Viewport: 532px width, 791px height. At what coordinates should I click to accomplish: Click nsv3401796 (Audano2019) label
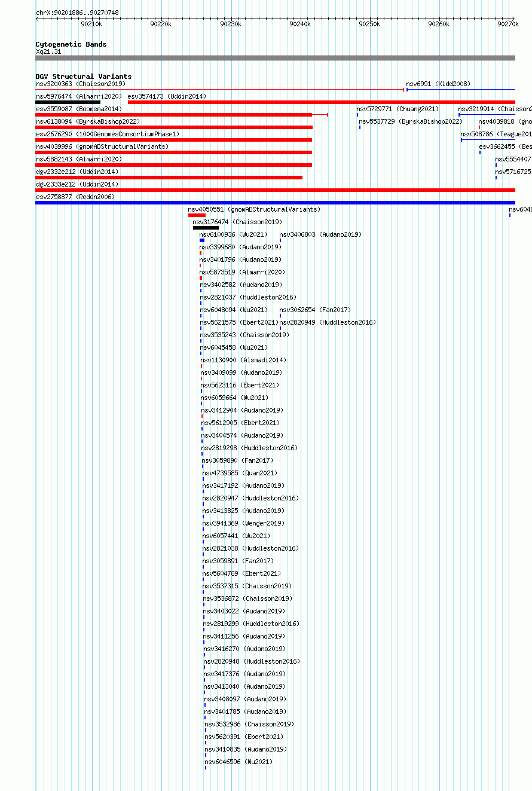coord(240,259)
